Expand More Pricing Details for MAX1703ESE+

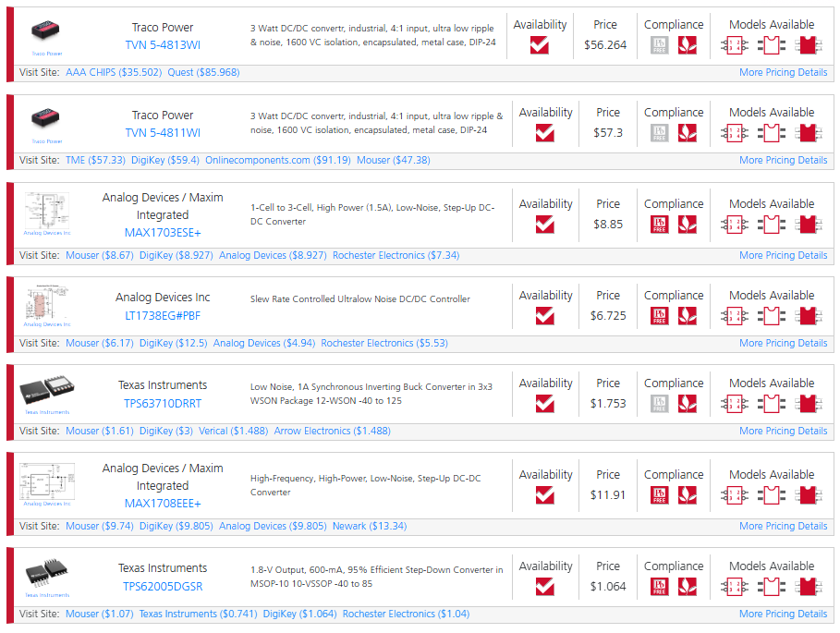784,255
